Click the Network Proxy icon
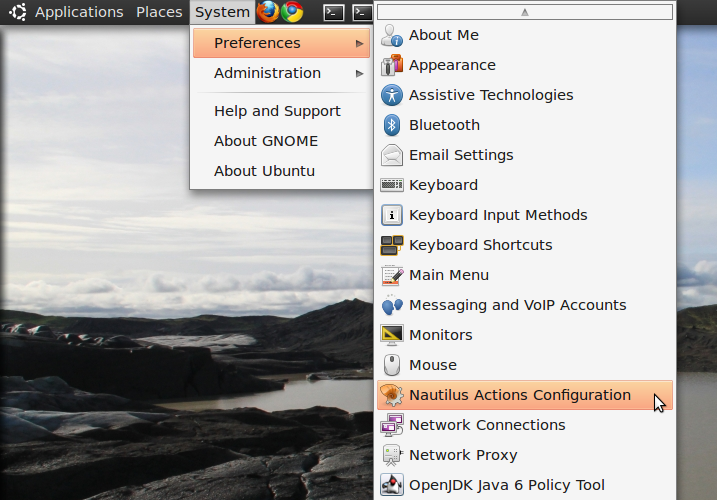The width and height of the screenshot is (717, 500). [x=392, y=455]
